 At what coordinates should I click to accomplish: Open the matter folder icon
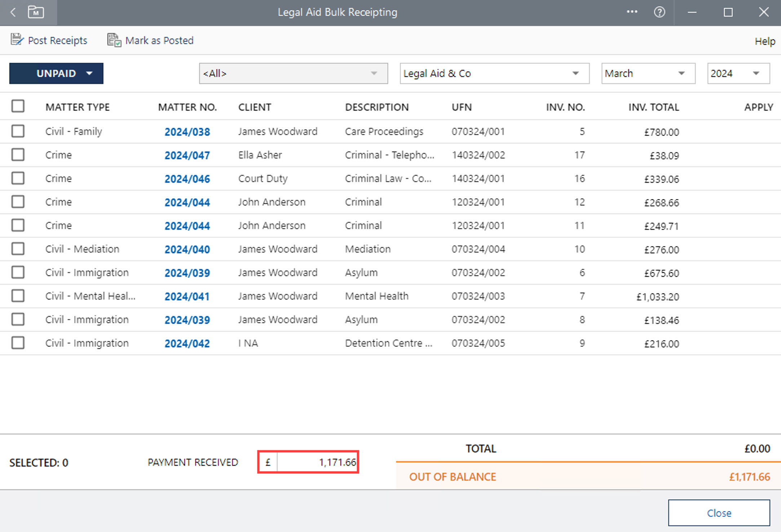pos(36,12)
